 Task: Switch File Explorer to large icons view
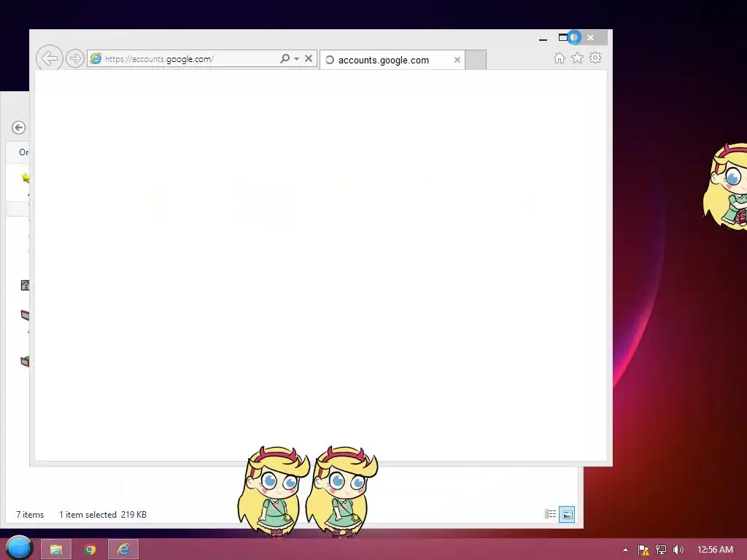[567, 514]
